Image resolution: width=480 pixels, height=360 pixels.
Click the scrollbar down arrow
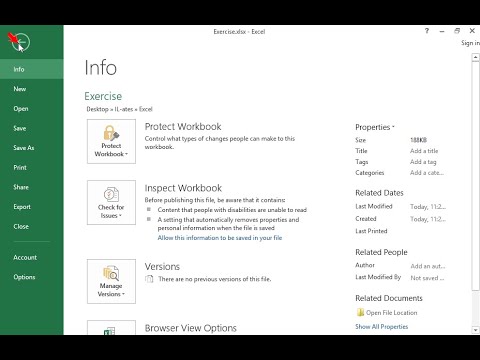476,330
